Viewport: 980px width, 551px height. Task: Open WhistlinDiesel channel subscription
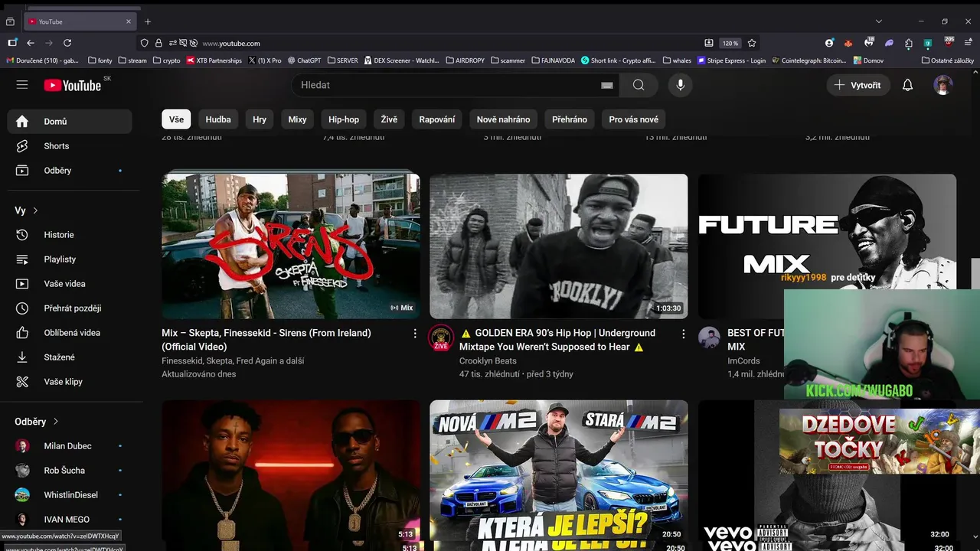coord(70,495)
